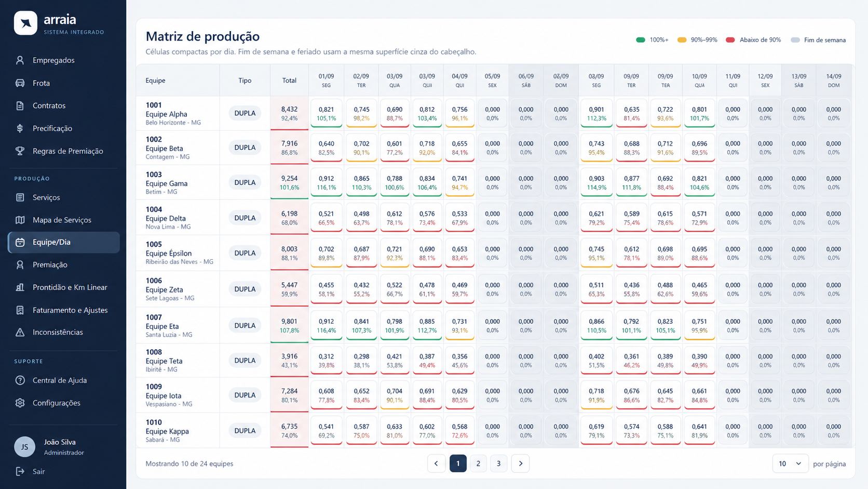Screen dimensions: 868x489
Task: Go to previous page arrow
Action: [436, 464]
